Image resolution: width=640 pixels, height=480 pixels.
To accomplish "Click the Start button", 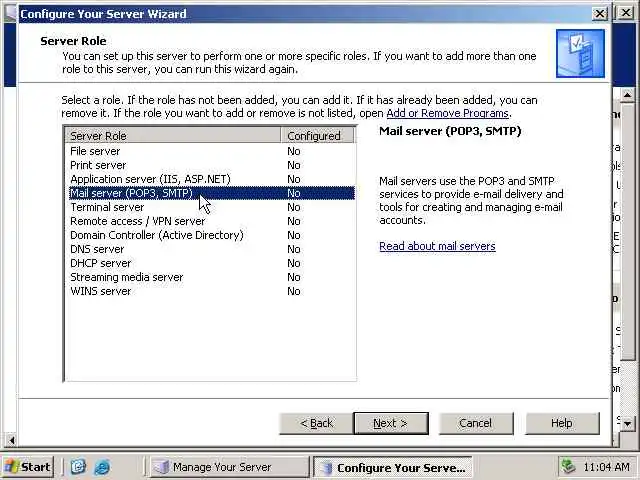I will pyautogui.click(x=27, y=467).
